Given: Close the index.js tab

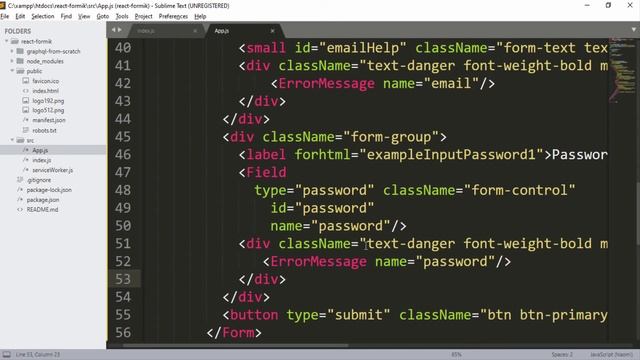Looking at the screenshot, I should [x=195, y=31].
